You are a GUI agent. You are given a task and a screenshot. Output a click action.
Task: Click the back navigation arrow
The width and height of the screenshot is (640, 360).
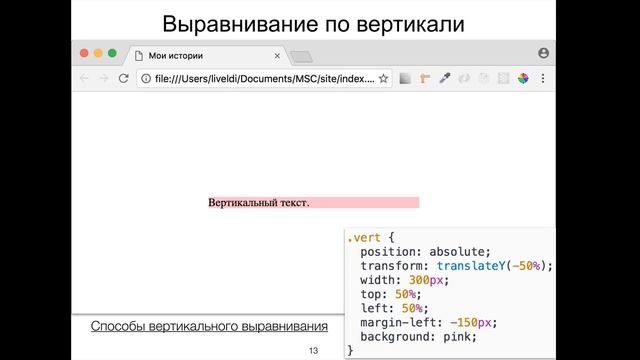(84, 78)
